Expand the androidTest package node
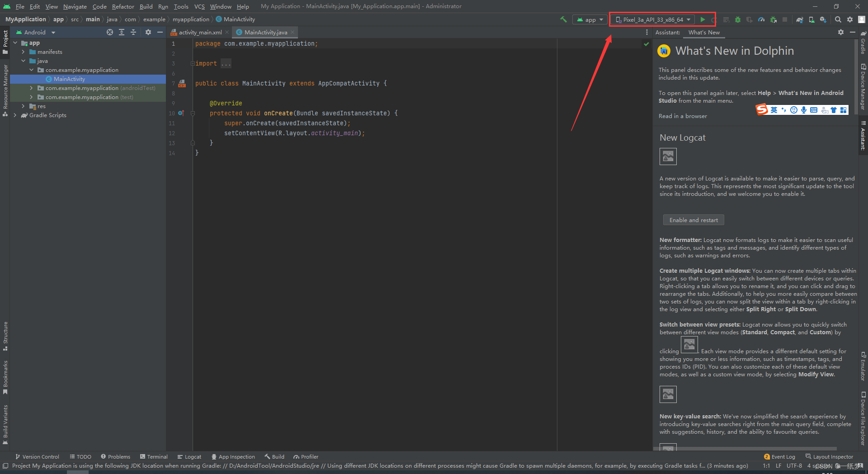868x474 pixels. 31,88
